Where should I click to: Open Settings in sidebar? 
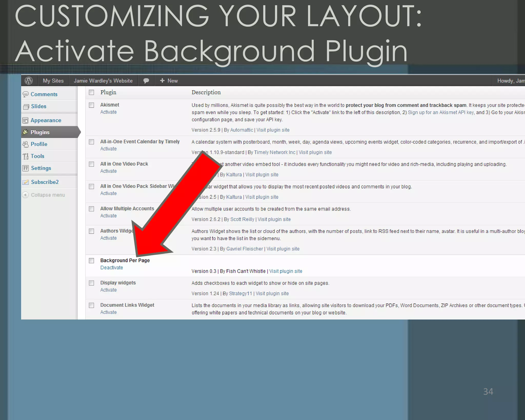coord(41,168)
